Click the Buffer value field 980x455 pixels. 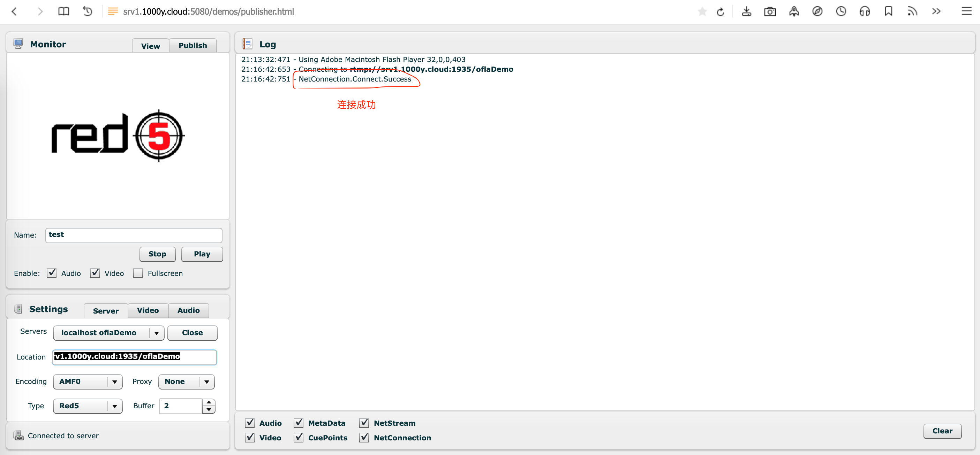point(181,406)
